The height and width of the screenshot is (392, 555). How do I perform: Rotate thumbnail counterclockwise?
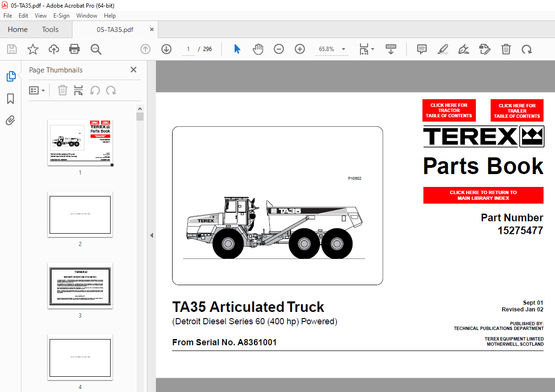click(95, 91)
